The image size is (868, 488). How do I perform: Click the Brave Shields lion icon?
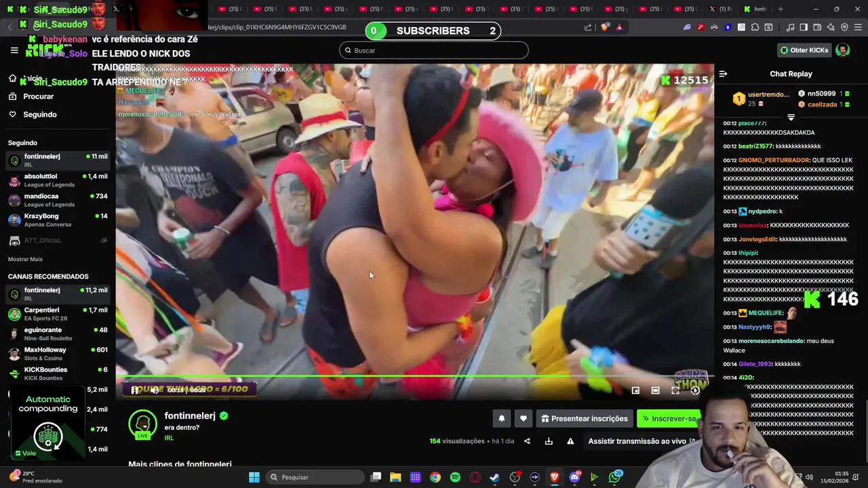click(604, 27)
